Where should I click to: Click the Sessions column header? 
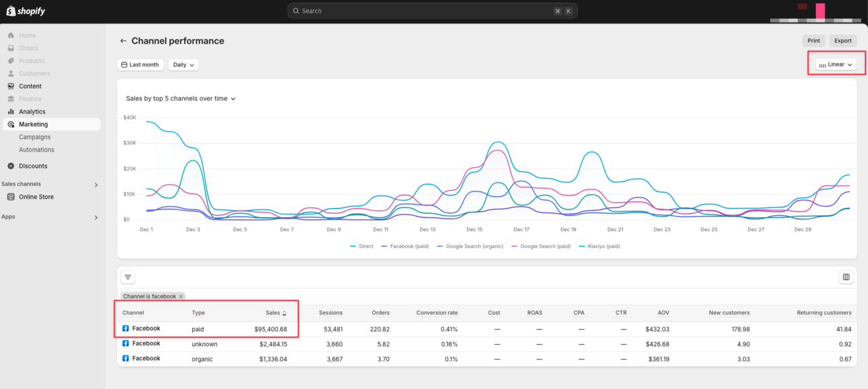[x=331, y=312]
